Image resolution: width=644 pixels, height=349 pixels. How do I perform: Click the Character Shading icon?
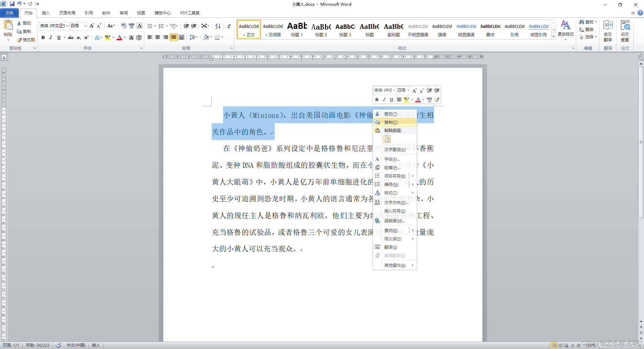pos(131,38)
